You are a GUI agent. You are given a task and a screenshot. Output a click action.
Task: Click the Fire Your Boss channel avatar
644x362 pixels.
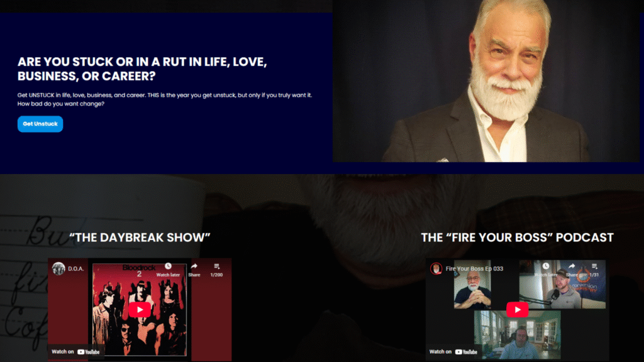pyautogui.click(x=436, y=269)
